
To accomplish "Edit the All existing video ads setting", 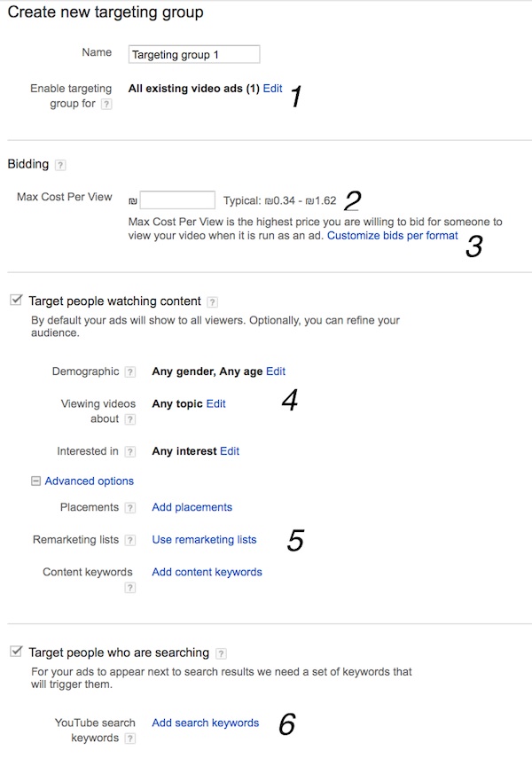I will [x=272, y=89].
